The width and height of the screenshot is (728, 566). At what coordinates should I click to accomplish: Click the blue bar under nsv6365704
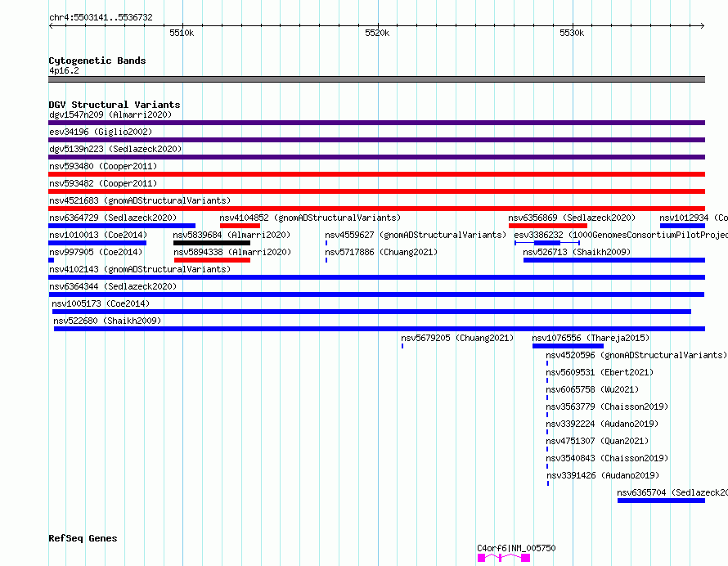[x=661, y=501]
